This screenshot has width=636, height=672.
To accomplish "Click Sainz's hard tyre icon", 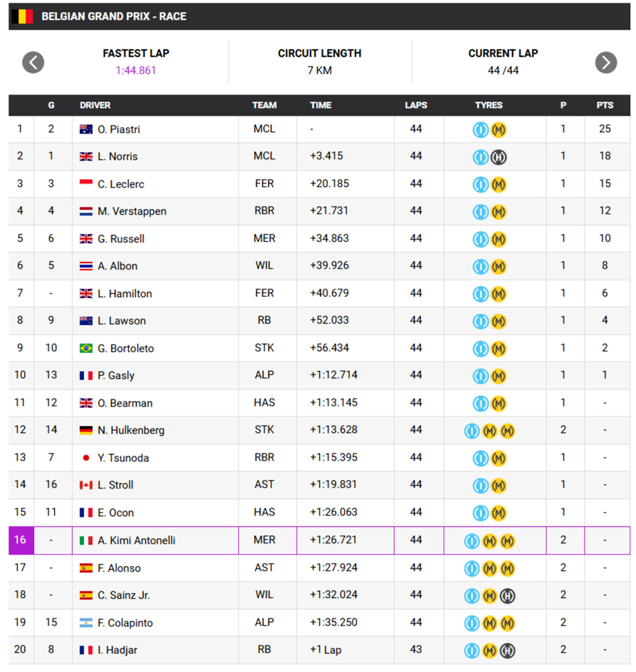I will point(507,596).
